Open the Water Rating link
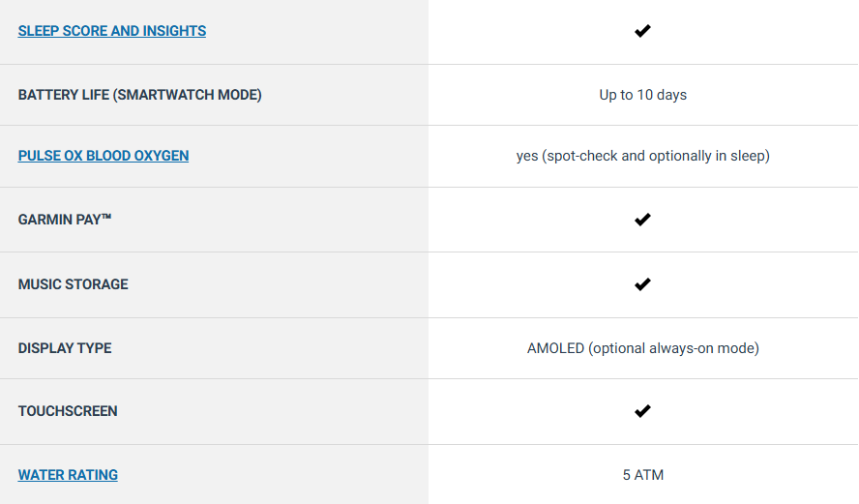Image resolution: width=859 pixels, height=504 pixels. tap(68, 475)
